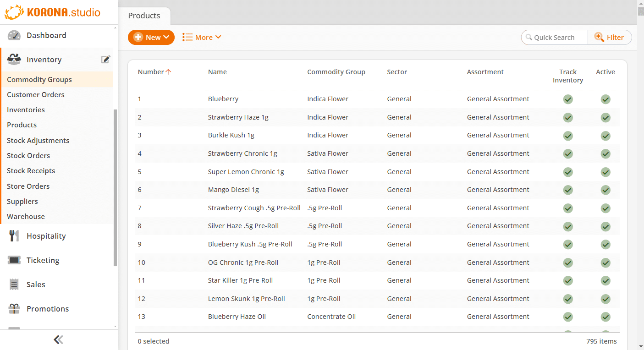Click the Active checkmark for Blueberry

pyautogui.click(x=605, y=99)
